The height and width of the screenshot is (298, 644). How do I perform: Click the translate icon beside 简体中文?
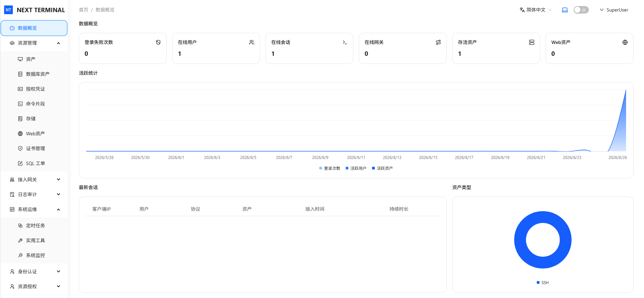coord(522,10)
